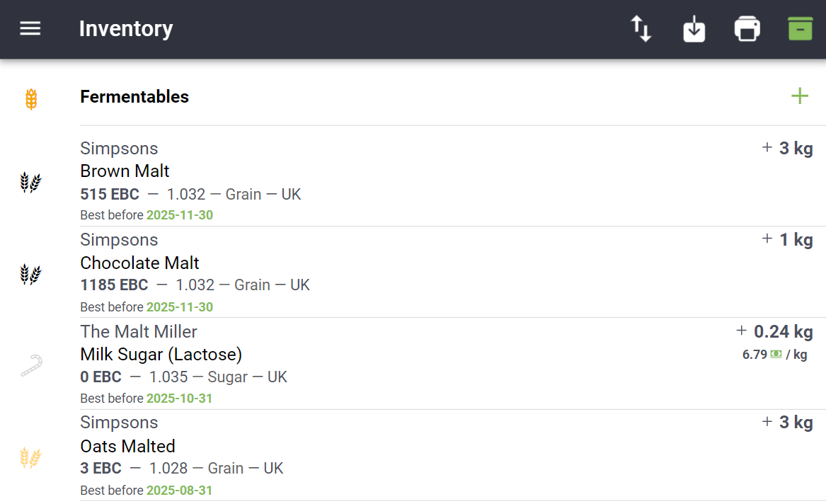Viewport: 826px width, 504px height.
Task: Print the inventory list
Action: (x=747, y=29)
